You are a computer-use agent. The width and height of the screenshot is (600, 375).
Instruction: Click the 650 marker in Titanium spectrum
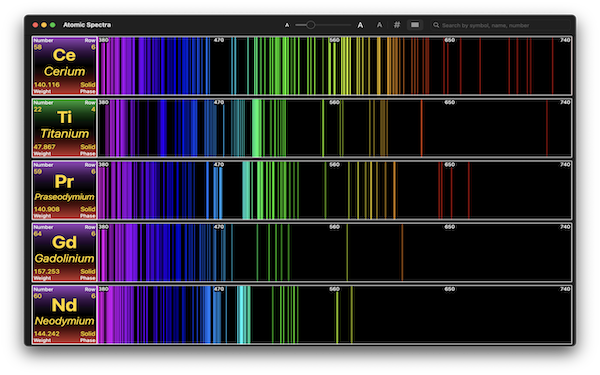coord(450,103)
